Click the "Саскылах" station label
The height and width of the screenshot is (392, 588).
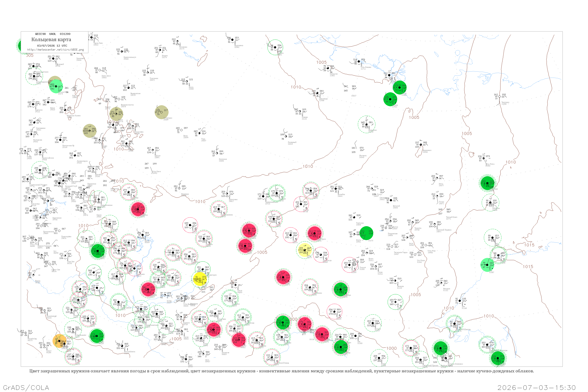point(334,74)
